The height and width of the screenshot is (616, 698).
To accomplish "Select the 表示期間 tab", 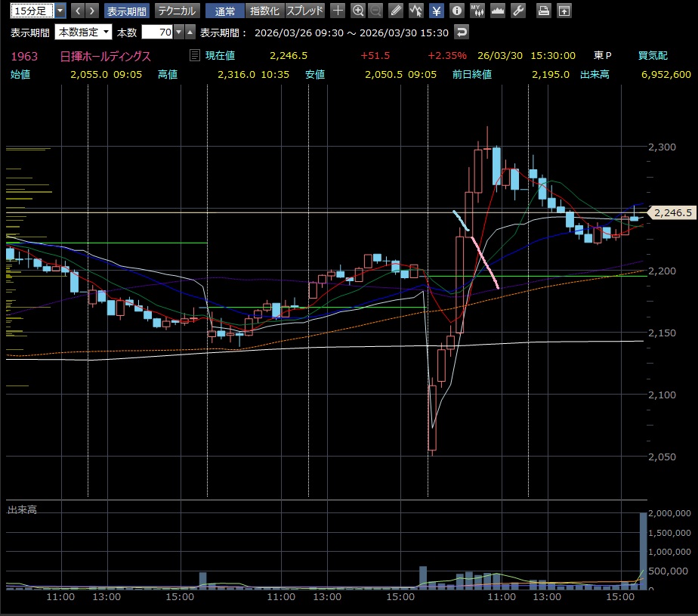I will coord(126,11).
